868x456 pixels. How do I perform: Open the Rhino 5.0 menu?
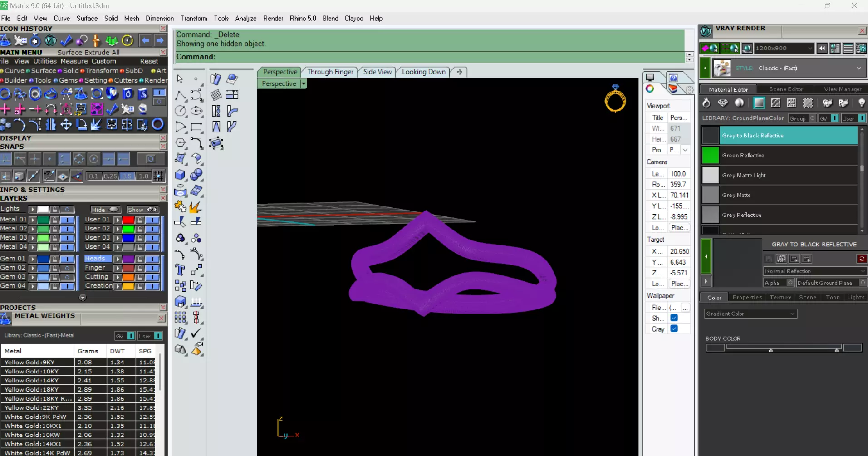303,19
